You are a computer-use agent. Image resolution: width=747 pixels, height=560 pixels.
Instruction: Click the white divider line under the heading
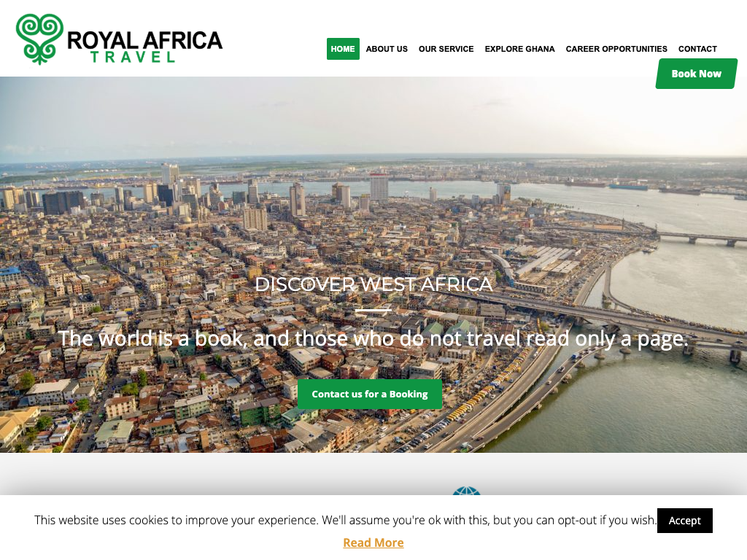click(373, 310)
